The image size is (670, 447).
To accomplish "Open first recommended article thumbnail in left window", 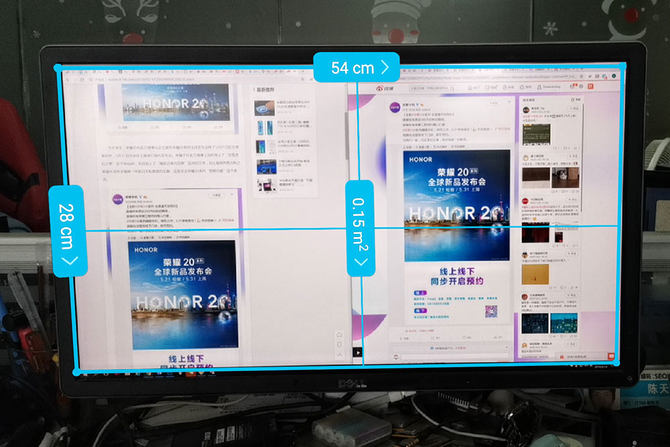I will point(264,108).
